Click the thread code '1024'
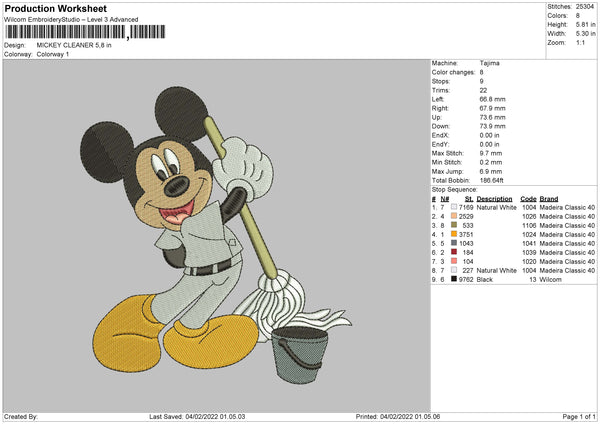The image size is (600, 424). [x=529, y=234]
